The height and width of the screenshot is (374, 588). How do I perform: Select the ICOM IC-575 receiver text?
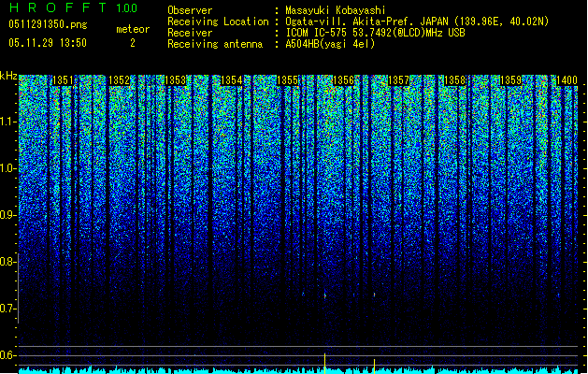(x=376, y=33)
